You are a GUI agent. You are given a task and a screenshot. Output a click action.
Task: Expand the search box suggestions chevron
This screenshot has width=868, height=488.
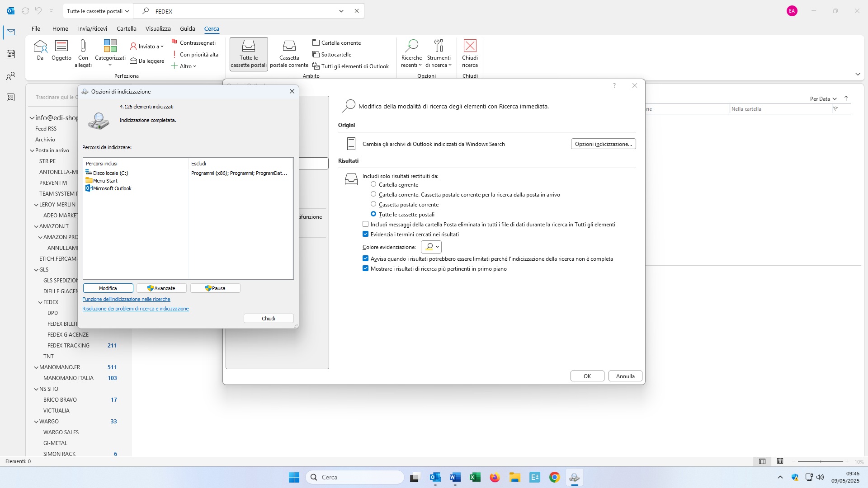click(341, 11)
